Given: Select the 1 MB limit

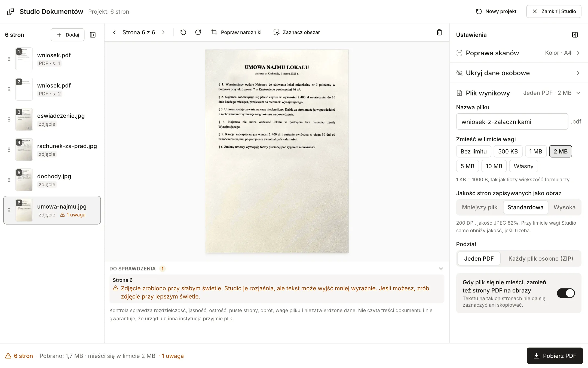Looking at the screenshot, I should [x=536, y=151].
